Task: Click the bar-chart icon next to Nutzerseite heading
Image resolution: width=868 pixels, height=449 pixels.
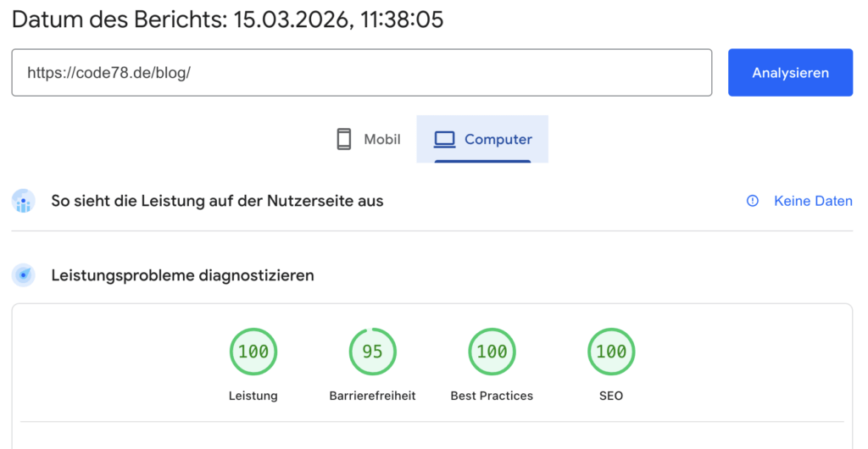Action: tap(24, 202)
